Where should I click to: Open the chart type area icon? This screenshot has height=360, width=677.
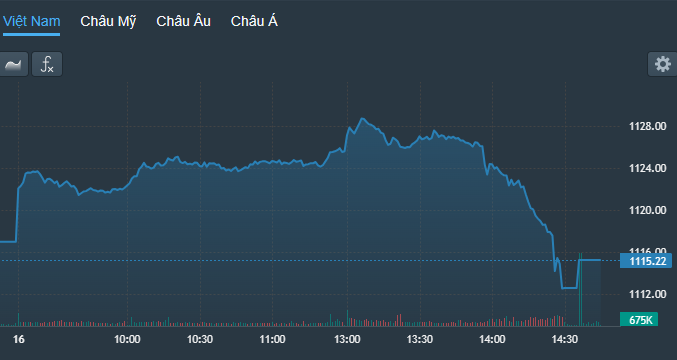pyautogui.click(x=13, y=64)
